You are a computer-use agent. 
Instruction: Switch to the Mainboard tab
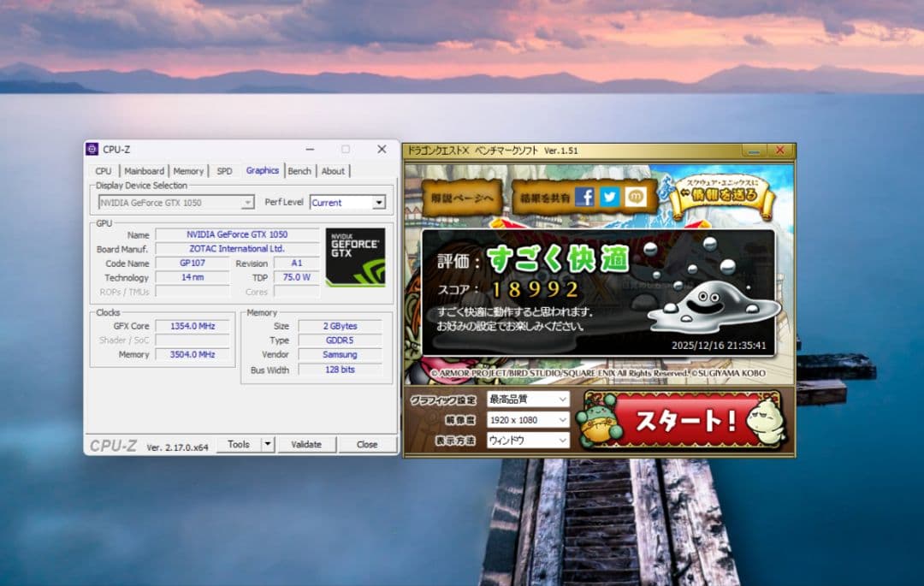145,170
